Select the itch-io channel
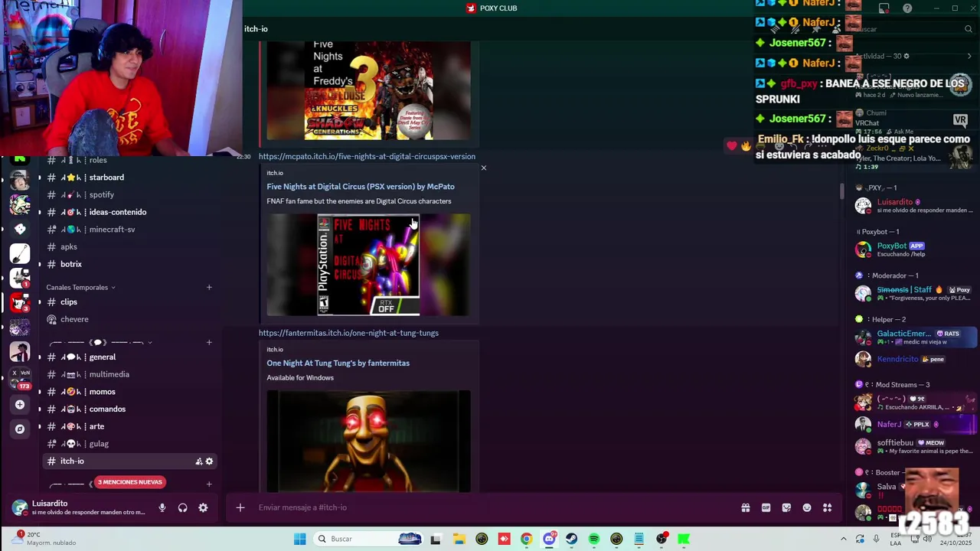This screenshot has width=980, height=551. 128,461
